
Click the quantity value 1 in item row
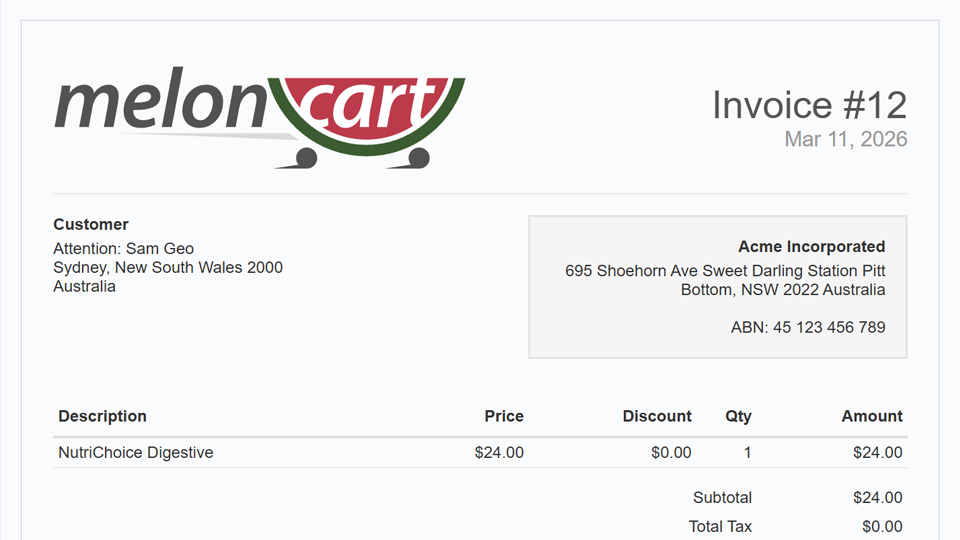pyautogui.click(x=747, y=453)
